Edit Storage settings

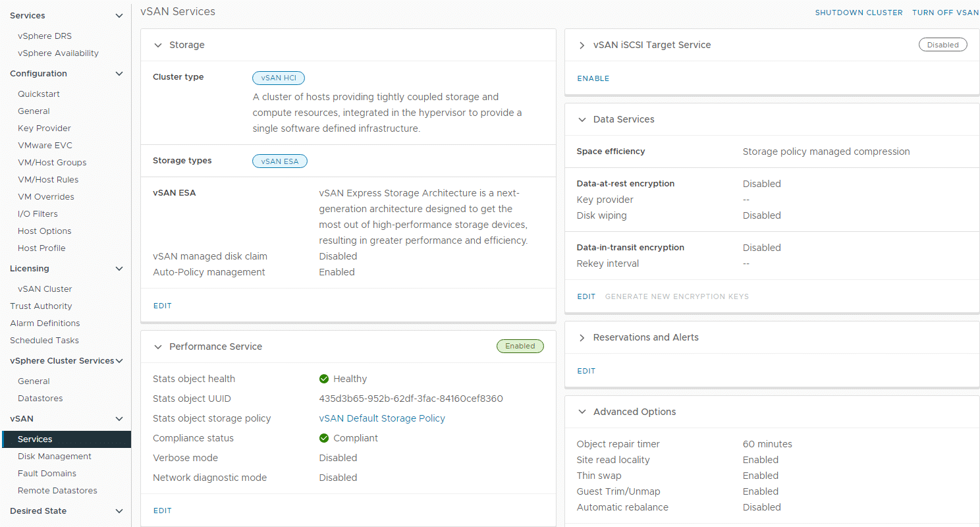163,306
